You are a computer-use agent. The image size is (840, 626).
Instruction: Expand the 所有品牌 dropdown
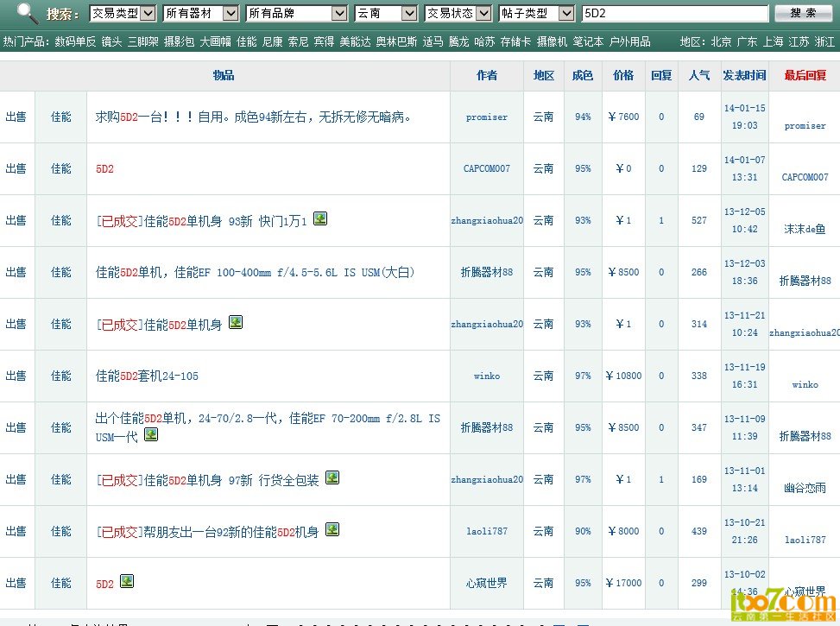click(x=297, y=14)
